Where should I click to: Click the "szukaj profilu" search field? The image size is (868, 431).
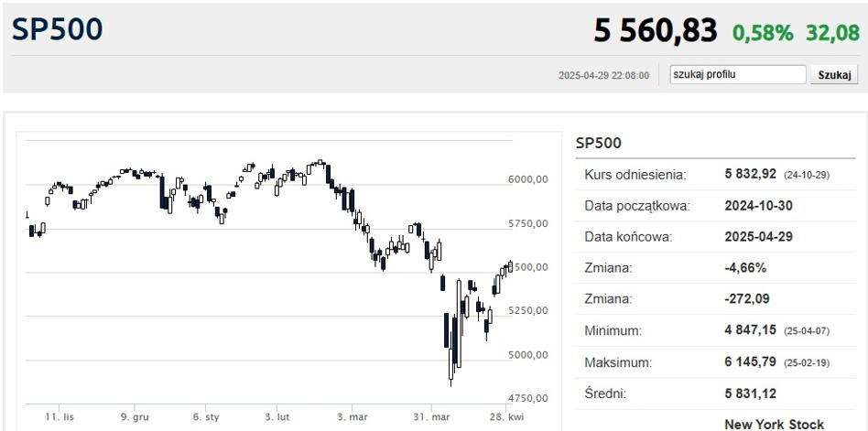pos(737,75)
